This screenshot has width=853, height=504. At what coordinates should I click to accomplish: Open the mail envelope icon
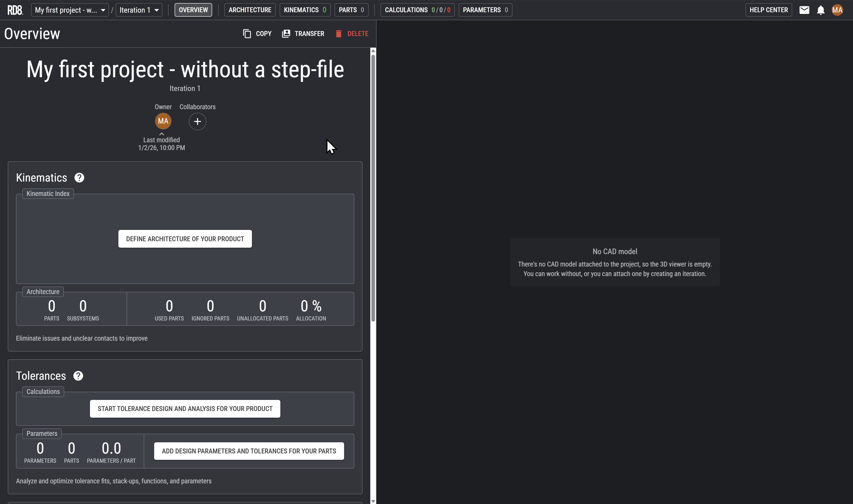click(x=804, y=10)
